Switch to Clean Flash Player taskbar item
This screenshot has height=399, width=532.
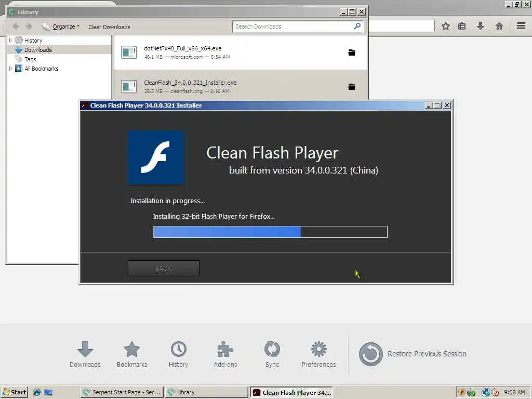tap(291, 393)
